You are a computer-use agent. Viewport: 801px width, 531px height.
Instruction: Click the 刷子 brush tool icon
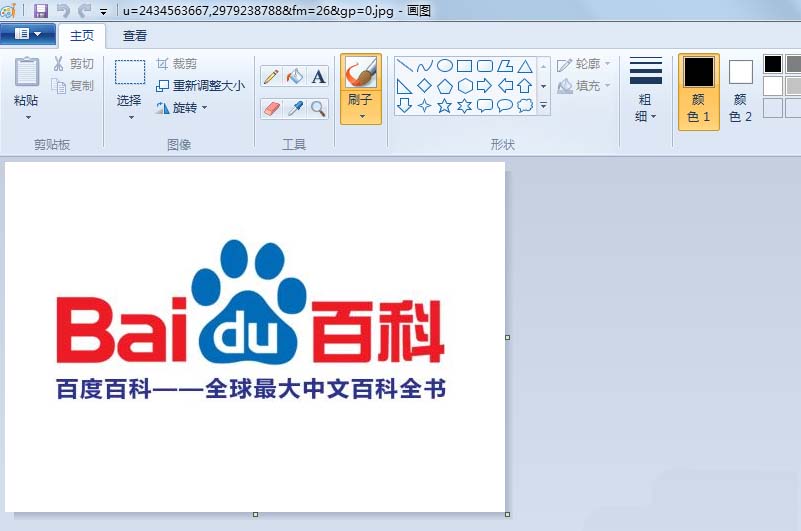click(361, 72)
